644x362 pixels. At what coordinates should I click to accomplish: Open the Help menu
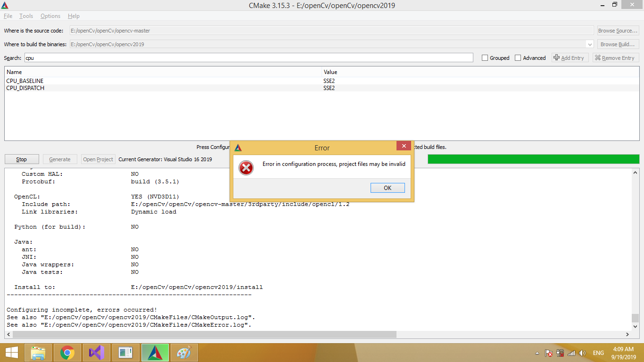coord(74,16)
